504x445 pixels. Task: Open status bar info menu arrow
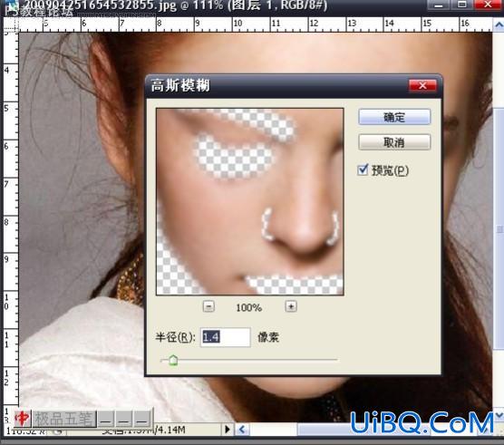tap(228, 430)
